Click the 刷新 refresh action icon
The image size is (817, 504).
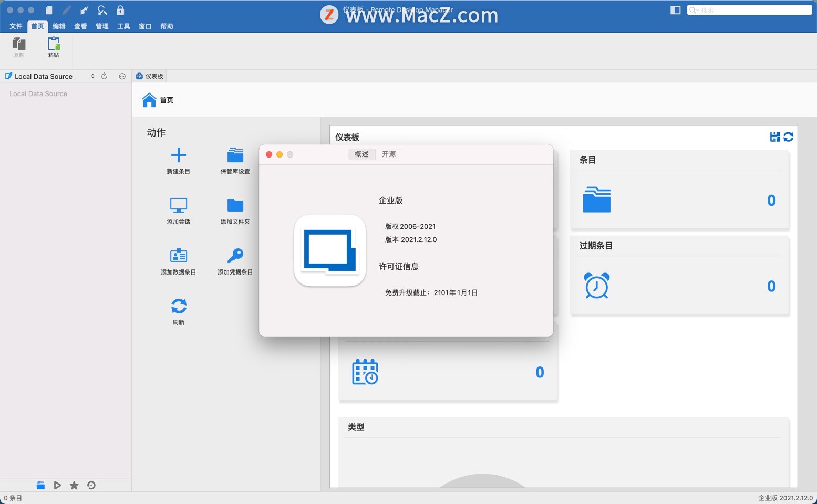pyautogui.click(x=179, y=306)
